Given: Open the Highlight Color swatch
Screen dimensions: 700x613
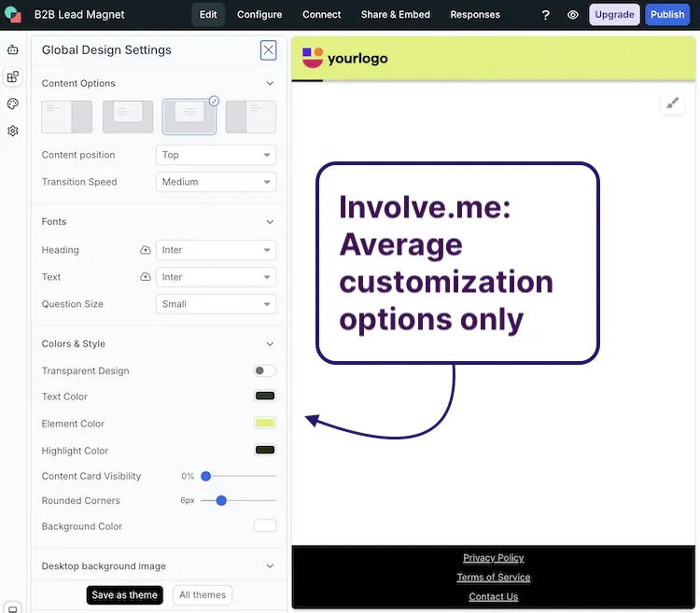Looking at the screenshot, I should tap(265, 450).
